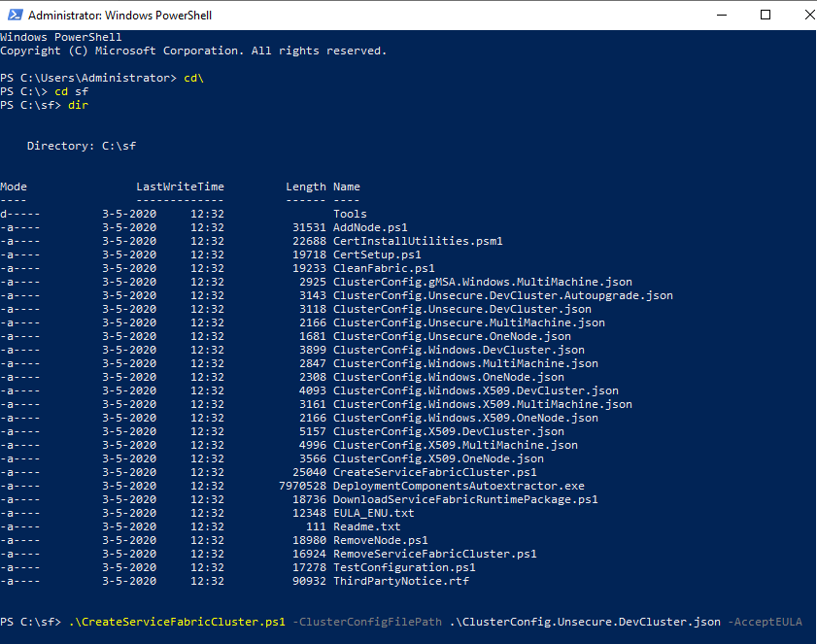Click the length value 111 for Readme.txt

316,526
